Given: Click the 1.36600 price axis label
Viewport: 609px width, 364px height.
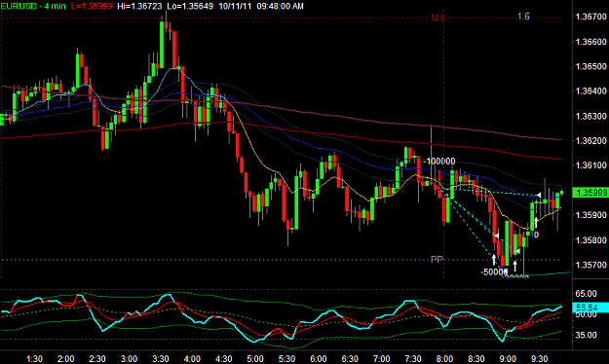Looking at the screenshot, I should click(x=590, y=42).
